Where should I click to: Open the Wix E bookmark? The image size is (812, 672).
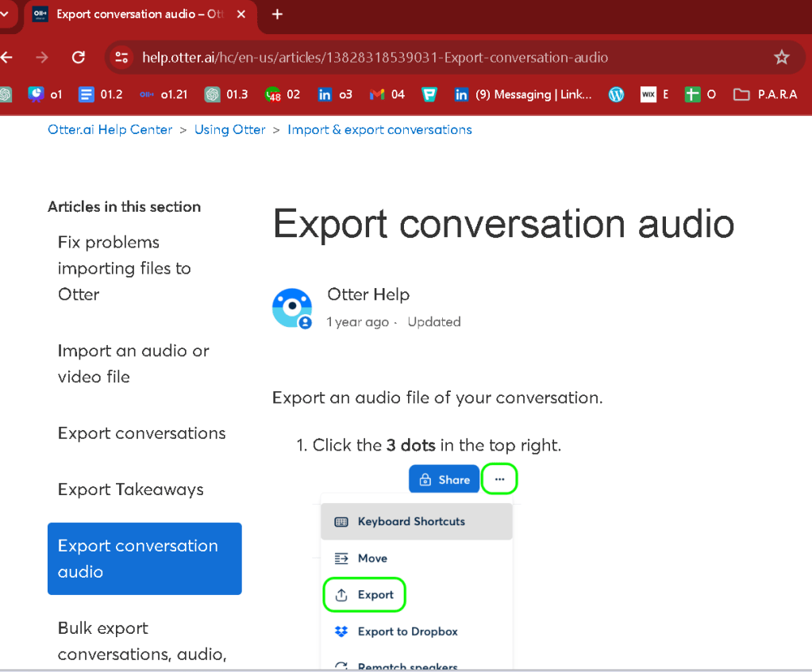[x=655, y=94]
